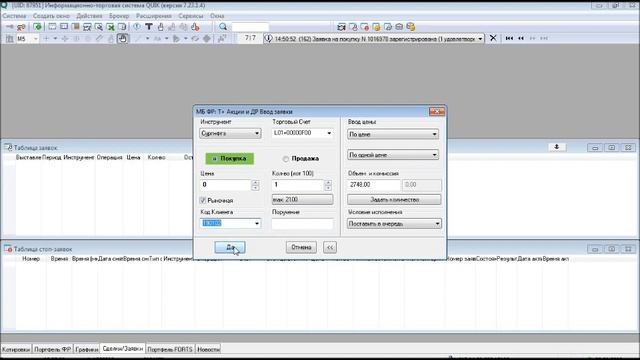Click the << collapse button in dialog
This screenshot has width=640, height=360.
[x=330, y=247]
